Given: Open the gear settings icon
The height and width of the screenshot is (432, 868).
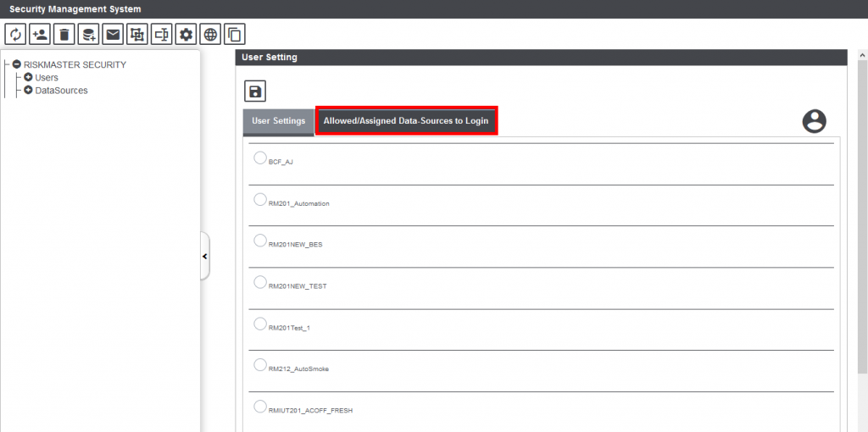Looking at the screenshot, I should (186, 35).
